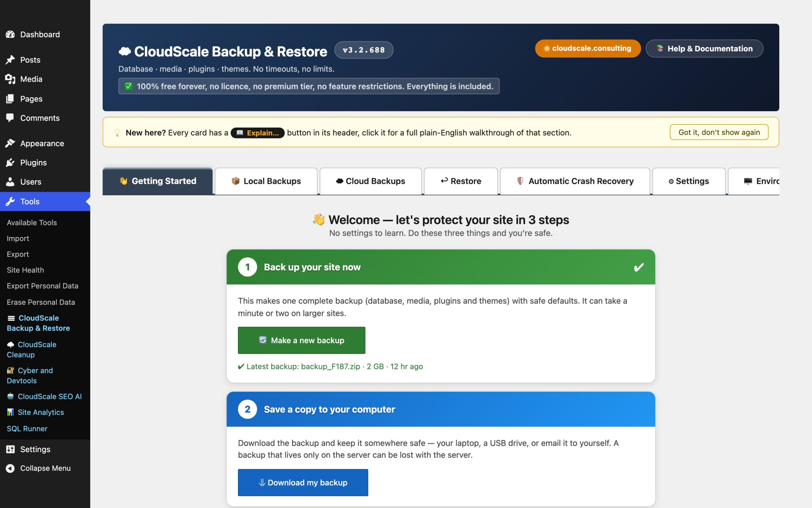Switch to the Getting Started tab
The width and height of the screenshot is (812, 508).
pos(158,181)
